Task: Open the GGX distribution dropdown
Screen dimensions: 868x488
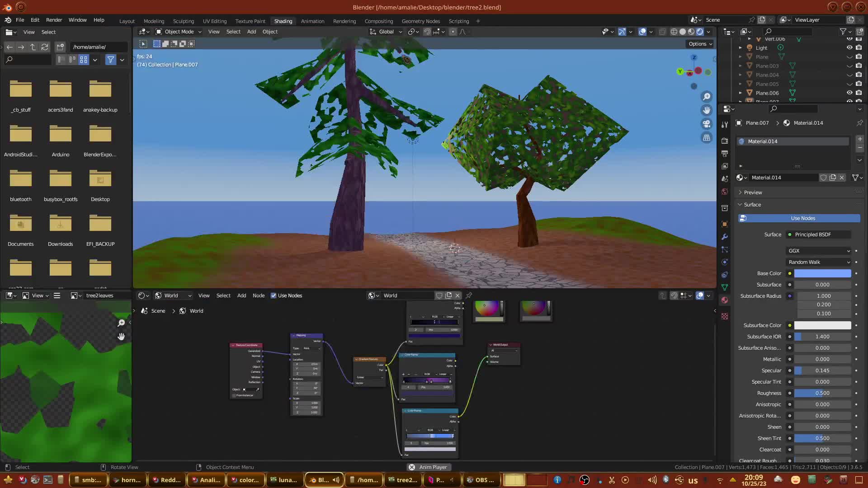Action: (x=819, y=251)
